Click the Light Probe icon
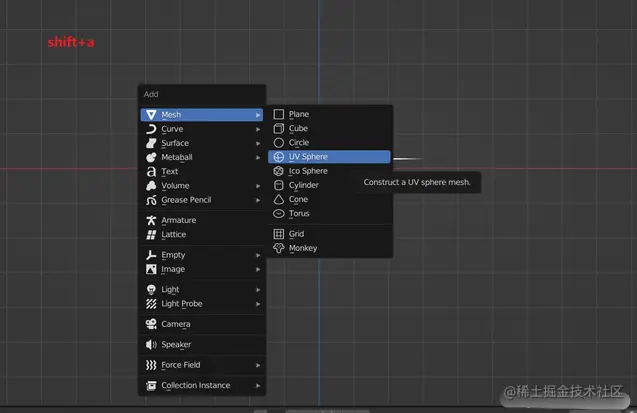 pos(151,304)
